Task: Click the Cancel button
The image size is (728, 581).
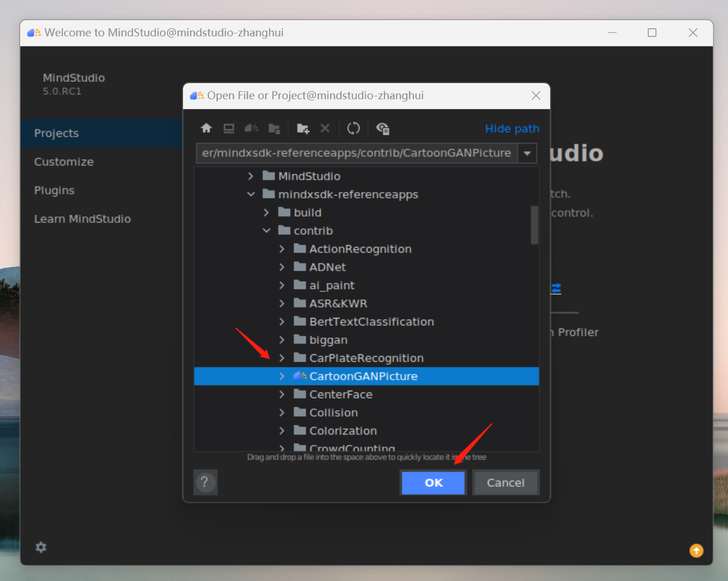Action: pos(506,483)
